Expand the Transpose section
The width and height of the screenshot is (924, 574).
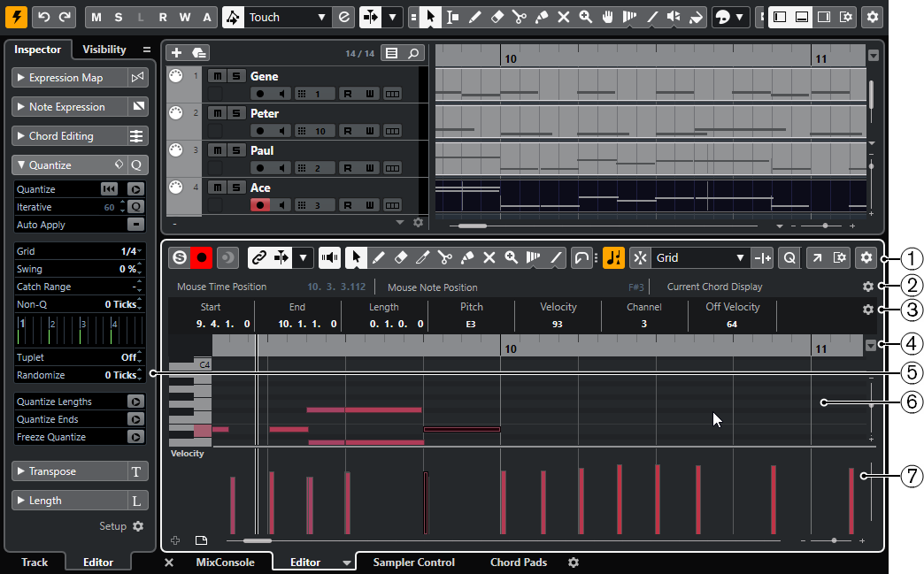pos(20,471)
